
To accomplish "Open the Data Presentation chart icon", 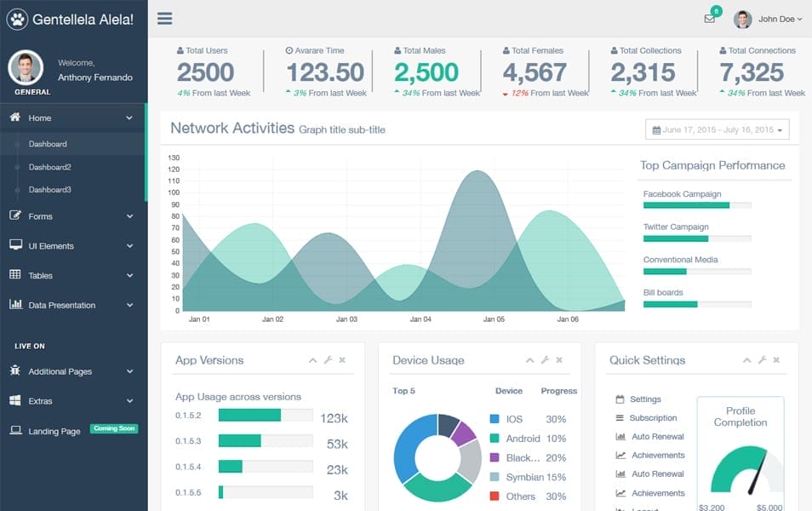I will [17, 305].
